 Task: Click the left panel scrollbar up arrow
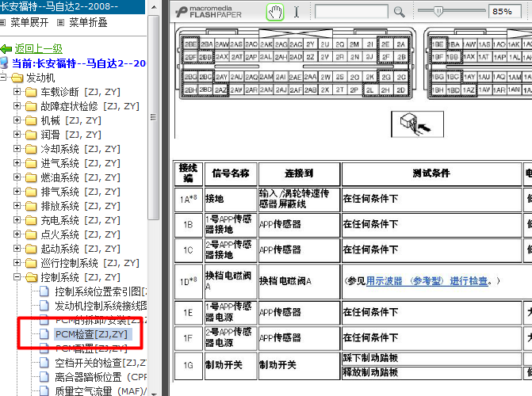click(x=154, y=7)
